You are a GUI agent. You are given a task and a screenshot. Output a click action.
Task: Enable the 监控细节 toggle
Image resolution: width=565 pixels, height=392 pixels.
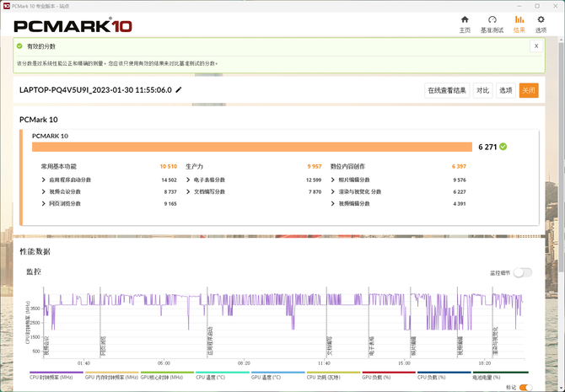[x=523, y=273]
